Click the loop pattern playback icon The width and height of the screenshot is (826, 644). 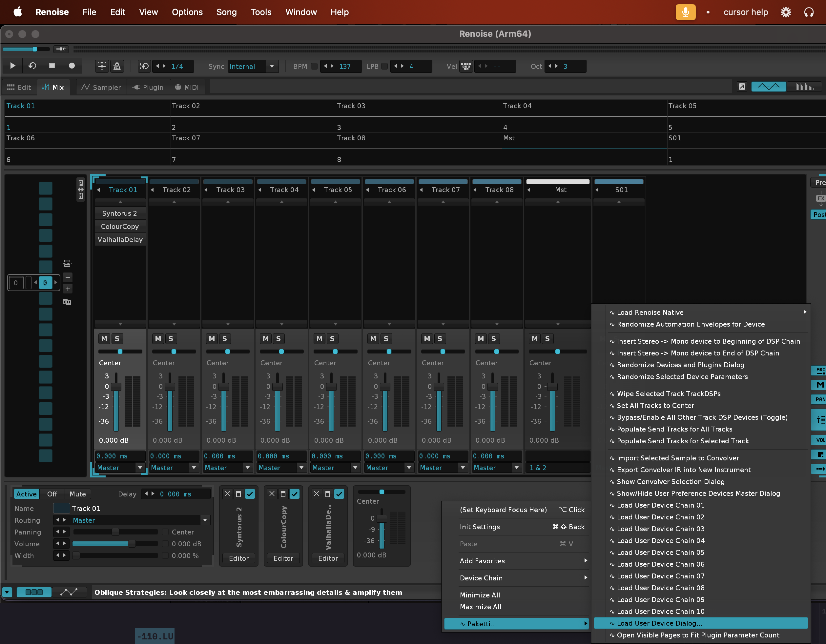pos(32,66)
